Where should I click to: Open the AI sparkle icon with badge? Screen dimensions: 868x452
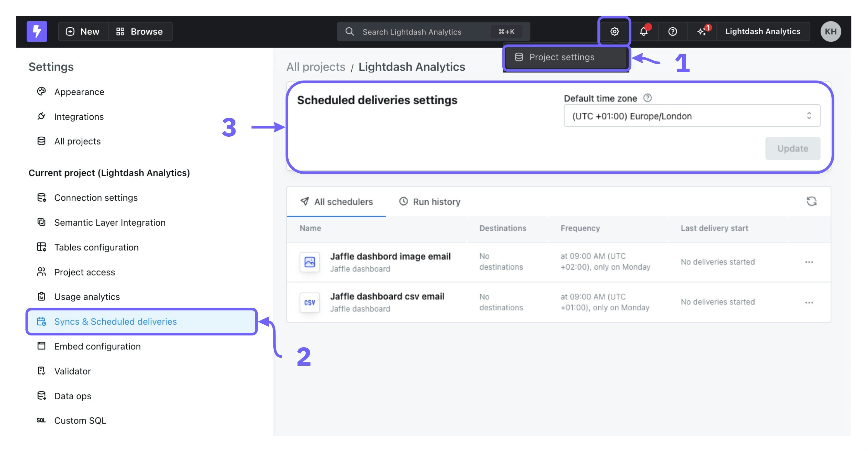(x=702, y=31)
